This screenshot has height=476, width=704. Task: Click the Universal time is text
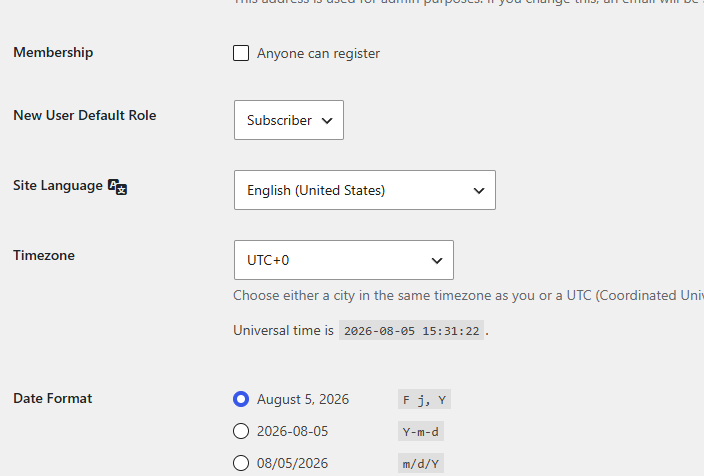point(283,331)
